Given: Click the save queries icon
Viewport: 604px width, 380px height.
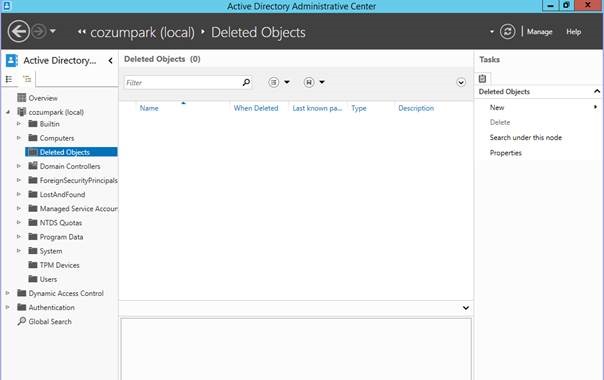Looking at the screenshot, I should tap(309, 82).
